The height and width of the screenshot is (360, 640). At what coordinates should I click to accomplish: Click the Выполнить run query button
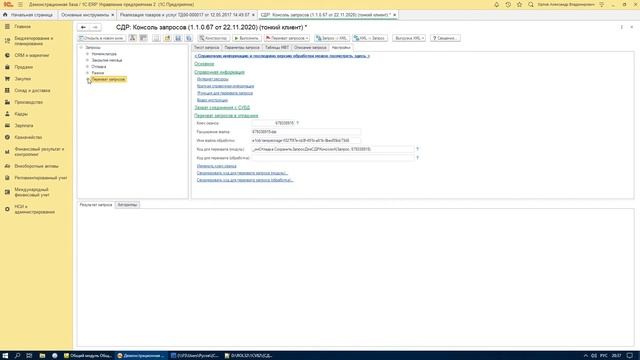(x=246, y=38)
